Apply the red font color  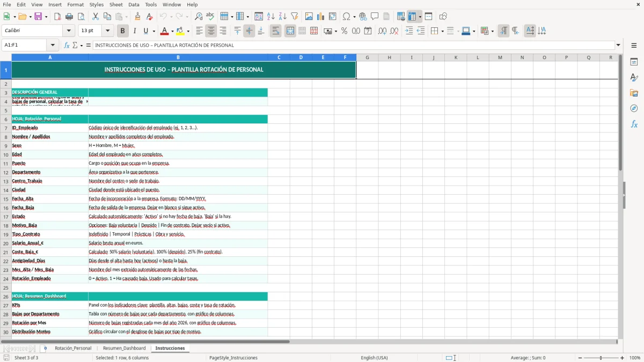(164, 31)
